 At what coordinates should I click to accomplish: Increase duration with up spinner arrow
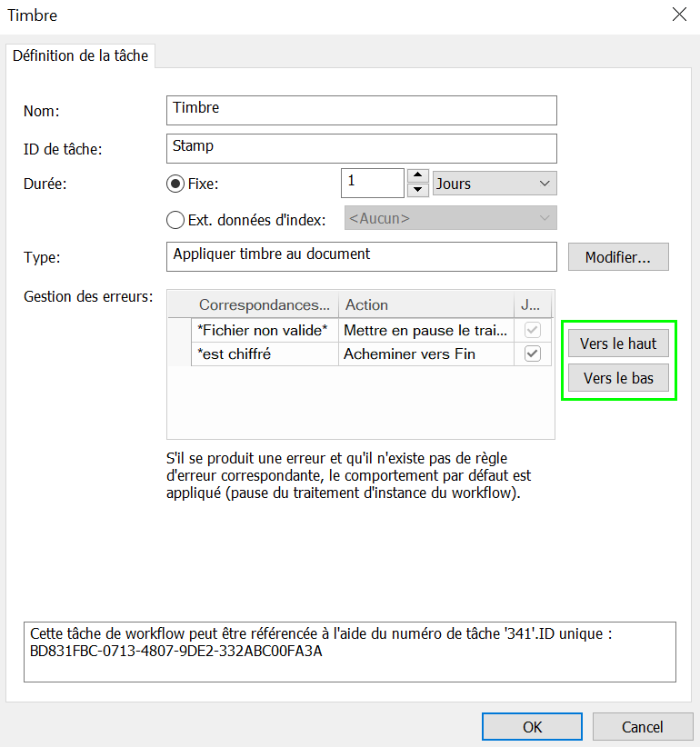coord(417,176)
